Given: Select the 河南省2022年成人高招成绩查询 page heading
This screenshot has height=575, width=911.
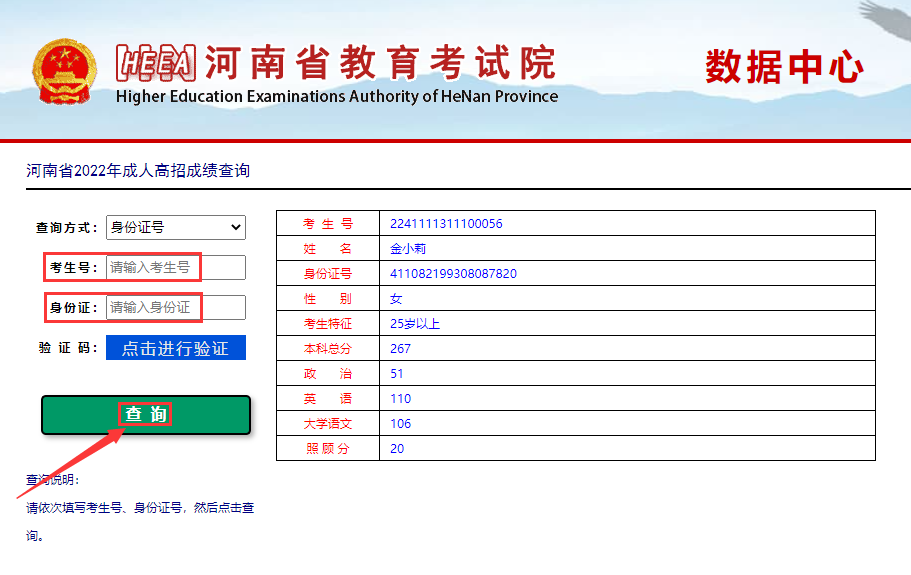Looking at the screenshot, I should pos(138,171).
